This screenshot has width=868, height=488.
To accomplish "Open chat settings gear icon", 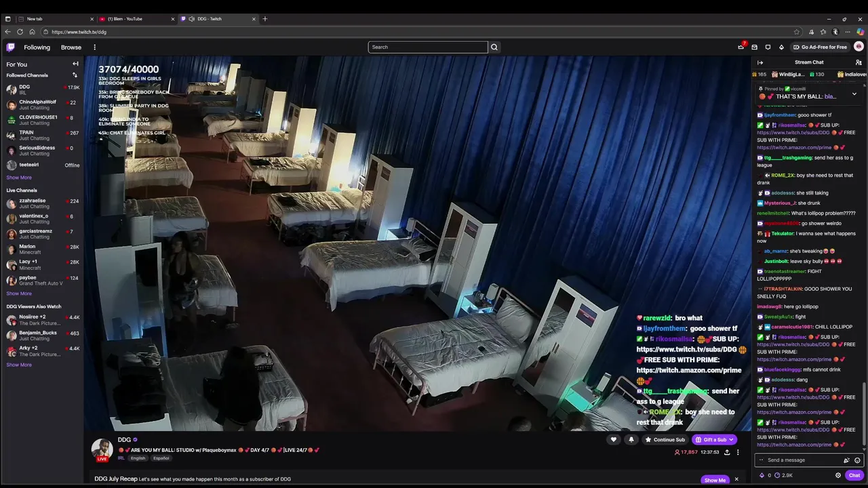I will (838, 475).
